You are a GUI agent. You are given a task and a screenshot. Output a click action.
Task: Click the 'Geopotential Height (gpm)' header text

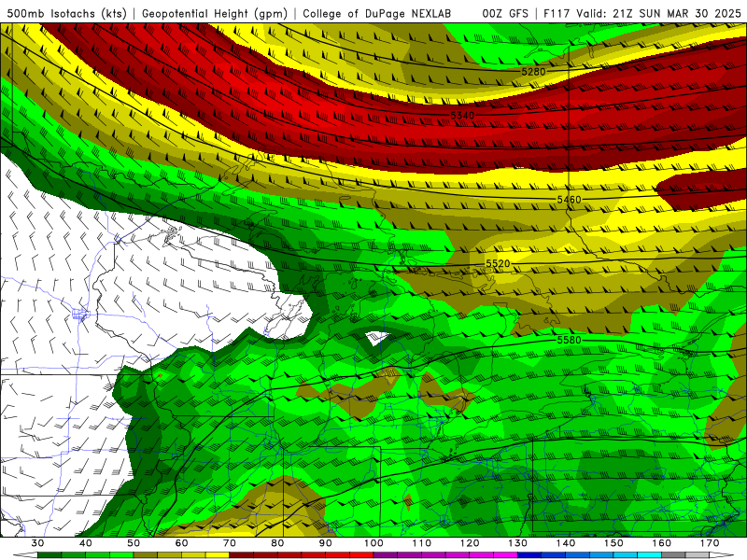pos(215,14)
